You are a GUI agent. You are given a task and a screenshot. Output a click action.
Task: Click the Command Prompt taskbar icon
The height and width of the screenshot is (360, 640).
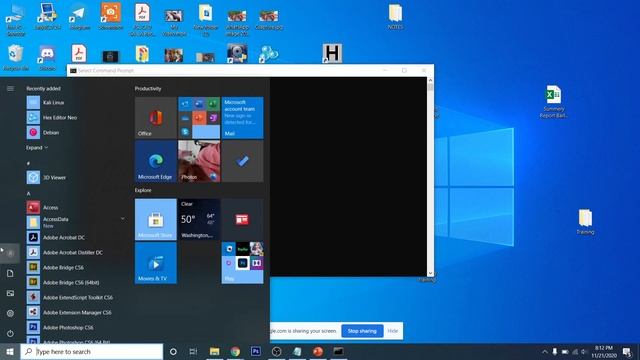(338, 351)
